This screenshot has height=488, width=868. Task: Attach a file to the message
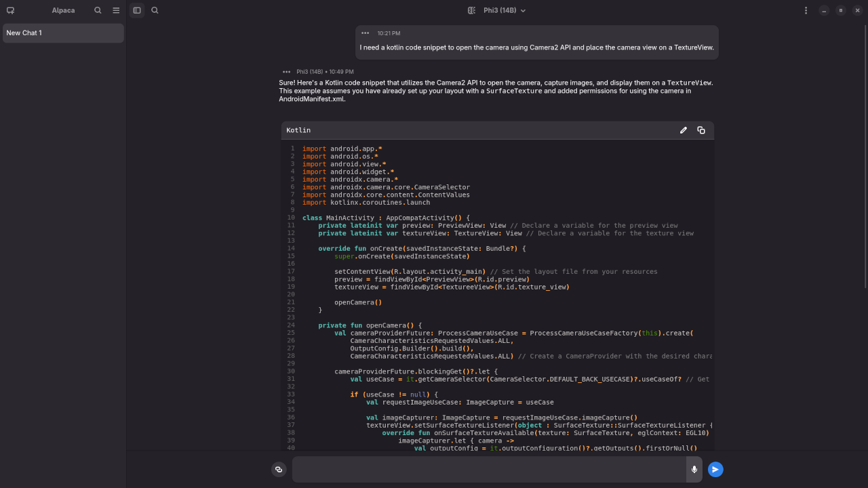(279, 470)
